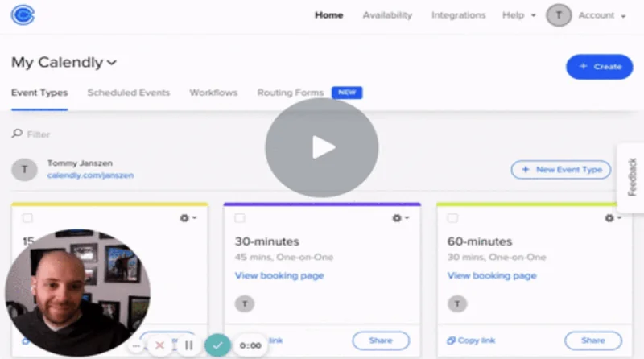Go to the Availability page
The width and height of the screenshot is (644, 359).
coord(387,15)
